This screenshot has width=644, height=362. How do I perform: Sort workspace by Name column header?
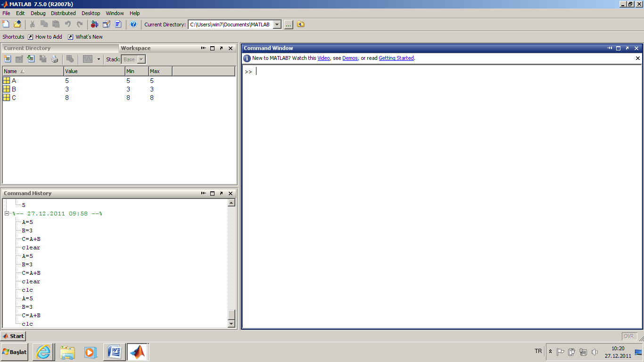click(33, 71)
